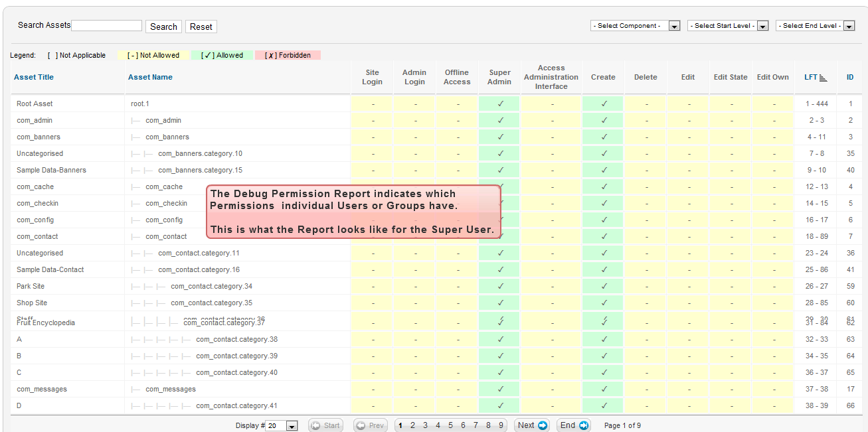Select com_banners in the Asset Name column

(167, 137)
